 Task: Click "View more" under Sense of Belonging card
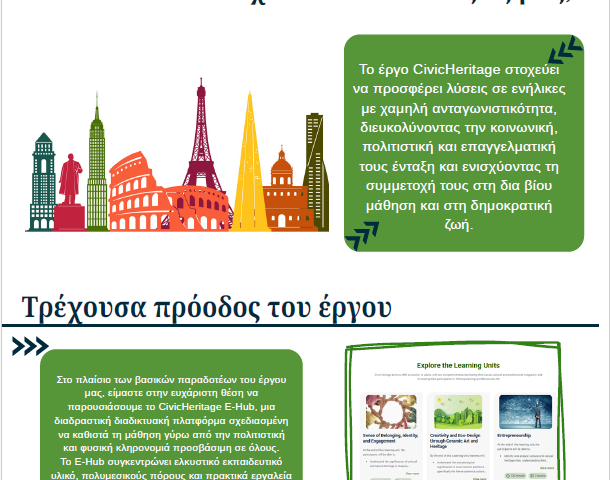pos(412,473)
